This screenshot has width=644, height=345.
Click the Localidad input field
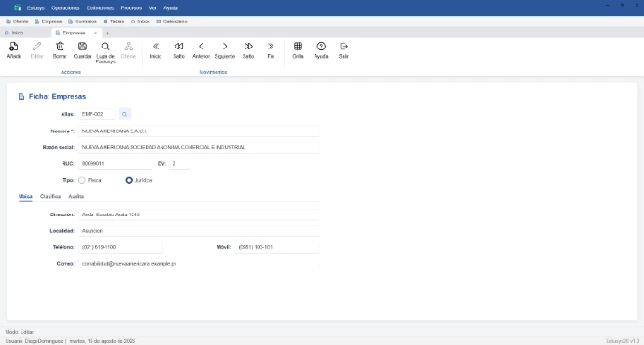[199, 231]
